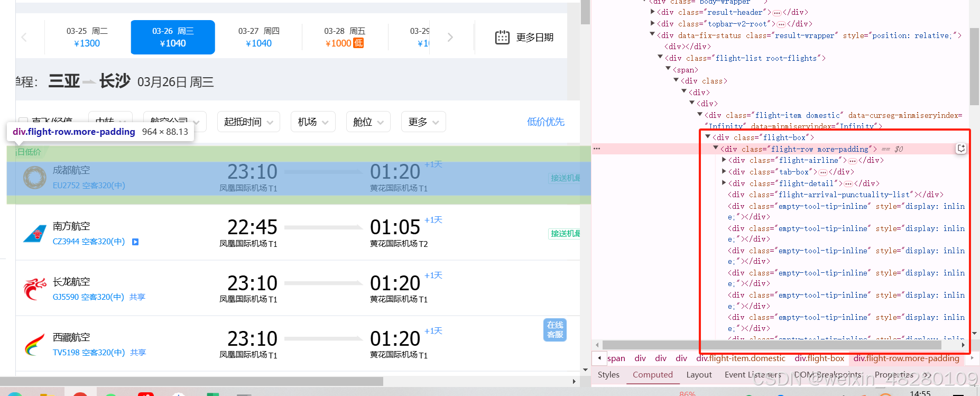Switch to the Properties tab

click(x=894, y=374)
